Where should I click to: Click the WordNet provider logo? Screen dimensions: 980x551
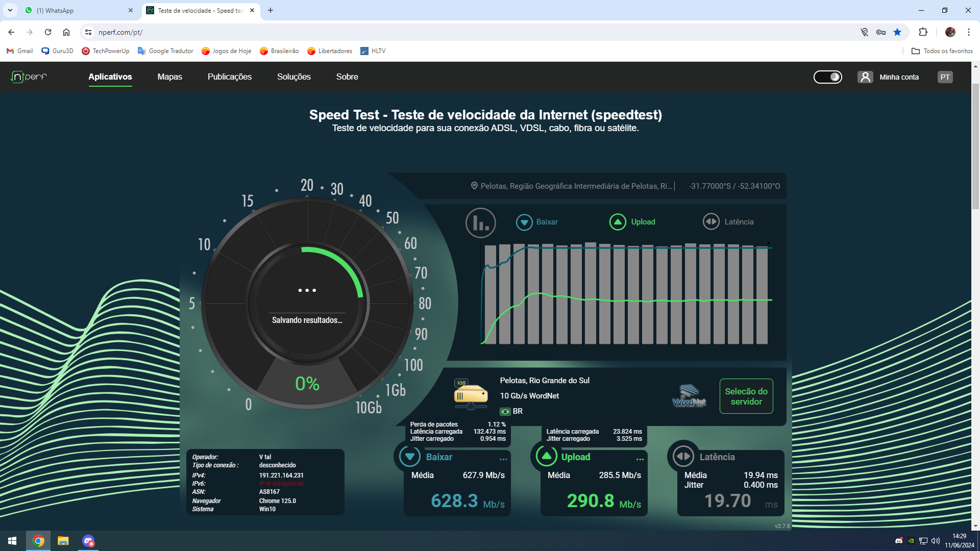pyautogui.click(x=689, y=396)
